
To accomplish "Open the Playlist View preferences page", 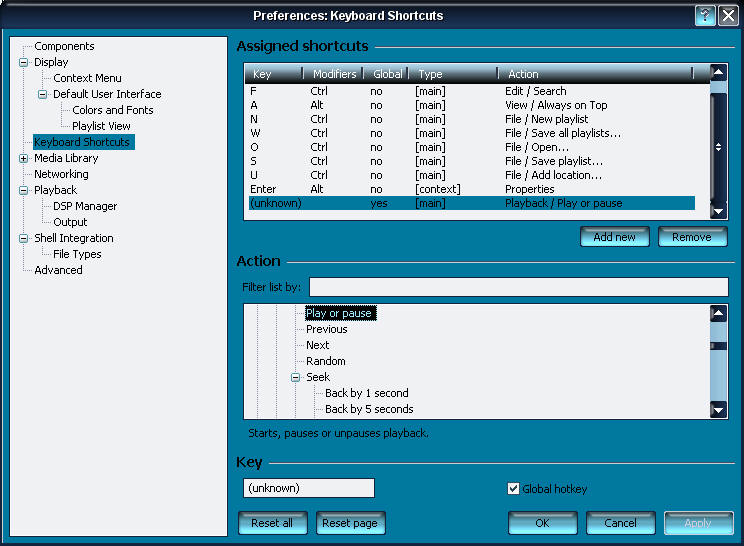I will 101,126.
